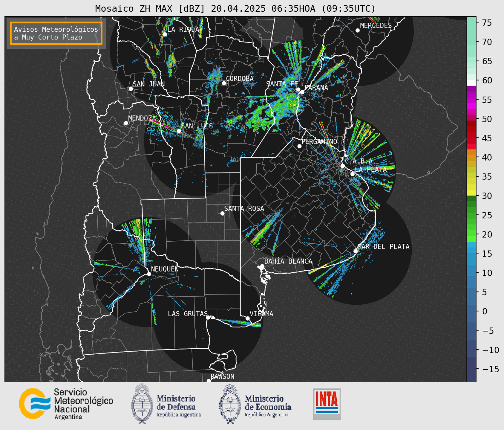The width and height of the screenshot is (504, 430).
Task: Click the 0 dBZ colorbar label
Action: 485,311
